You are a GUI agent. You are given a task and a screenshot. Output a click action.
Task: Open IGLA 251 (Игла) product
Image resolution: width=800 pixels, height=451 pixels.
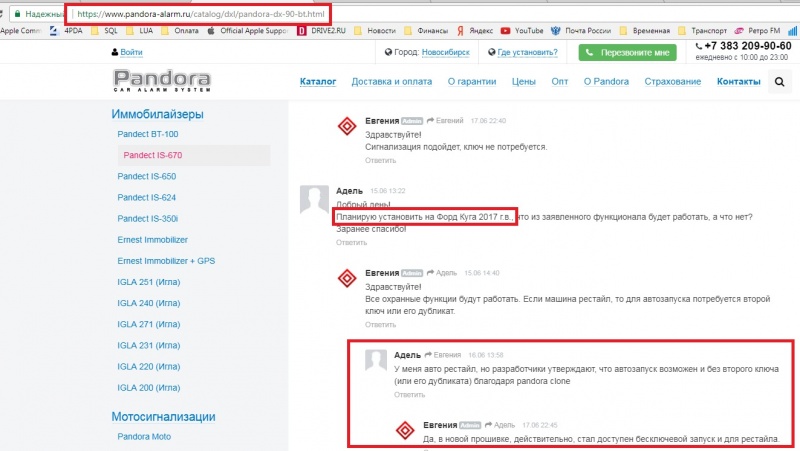(x=148, y=282)
